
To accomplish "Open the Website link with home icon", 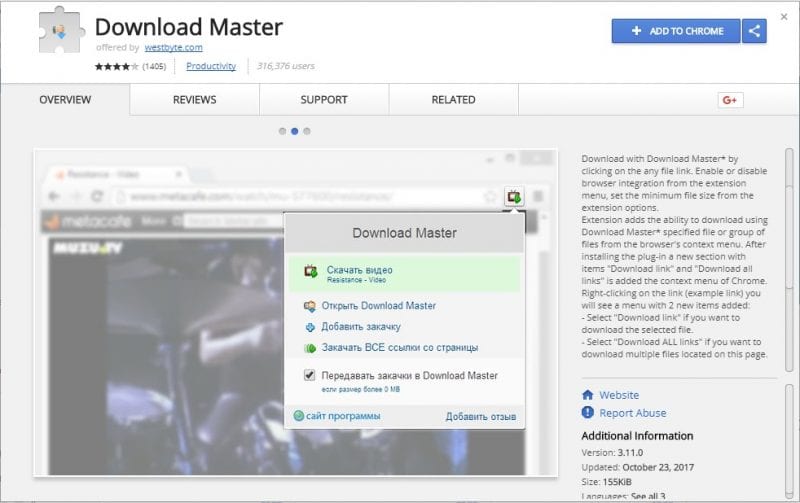I will (x=619, y=395).
